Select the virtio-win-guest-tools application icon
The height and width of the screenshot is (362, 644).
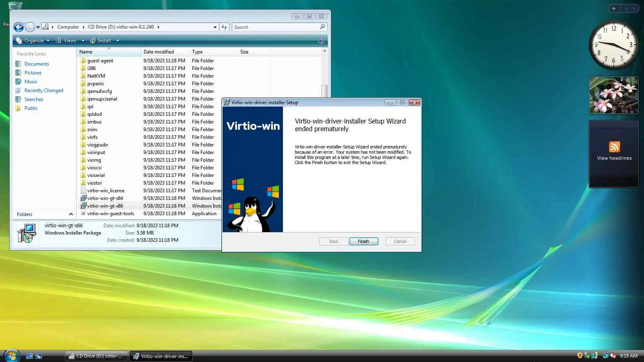[83, 214]
